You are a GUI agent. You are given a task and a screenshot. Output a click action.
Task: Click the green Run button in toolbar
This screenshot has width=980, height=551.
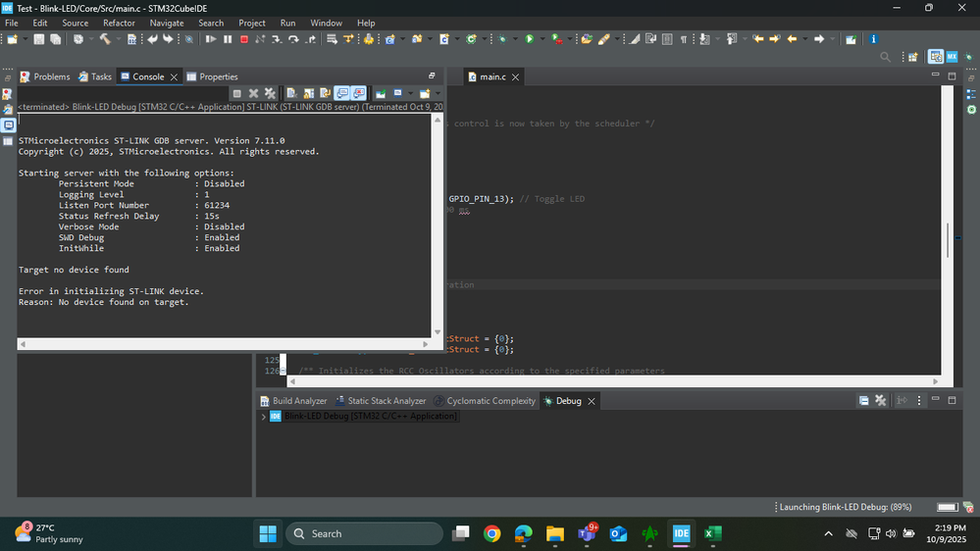coord(529,39)
